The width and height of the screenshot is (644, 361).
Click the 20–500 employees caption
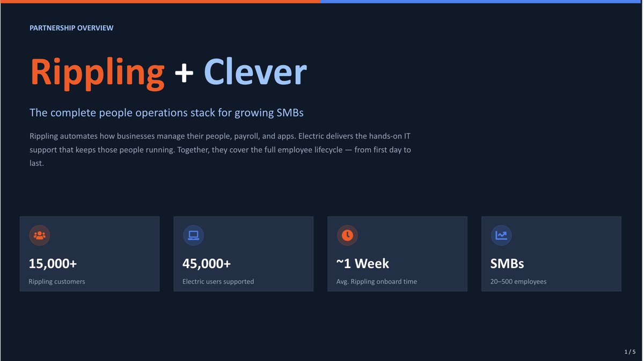click(x=518, y=281)
